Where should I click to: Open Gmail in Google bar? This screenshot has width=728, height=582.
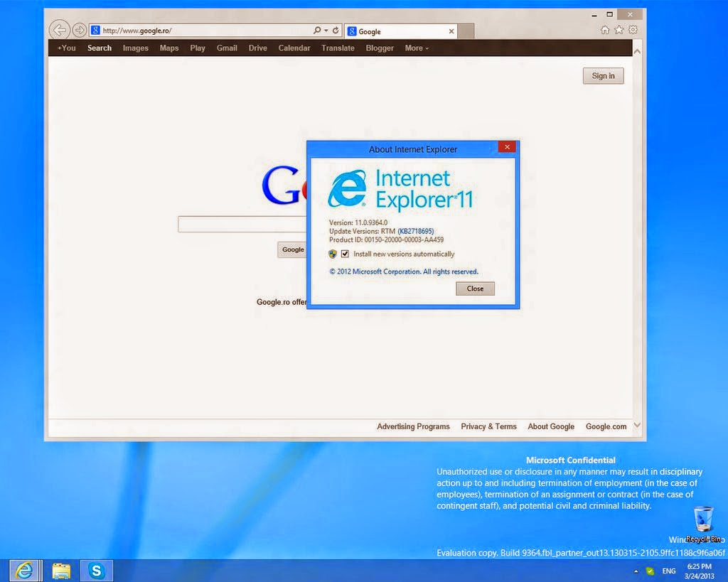tap(227, 48)
